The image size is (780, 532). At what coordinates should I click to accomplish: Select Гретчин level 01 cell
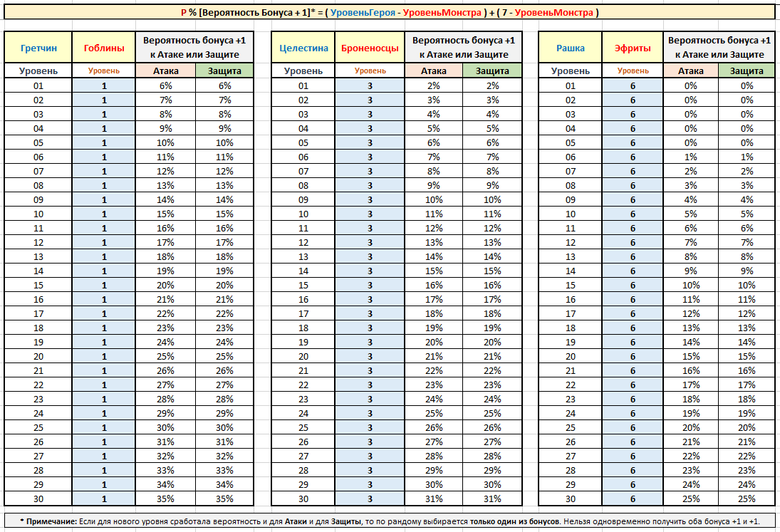[x=38, y=85]
